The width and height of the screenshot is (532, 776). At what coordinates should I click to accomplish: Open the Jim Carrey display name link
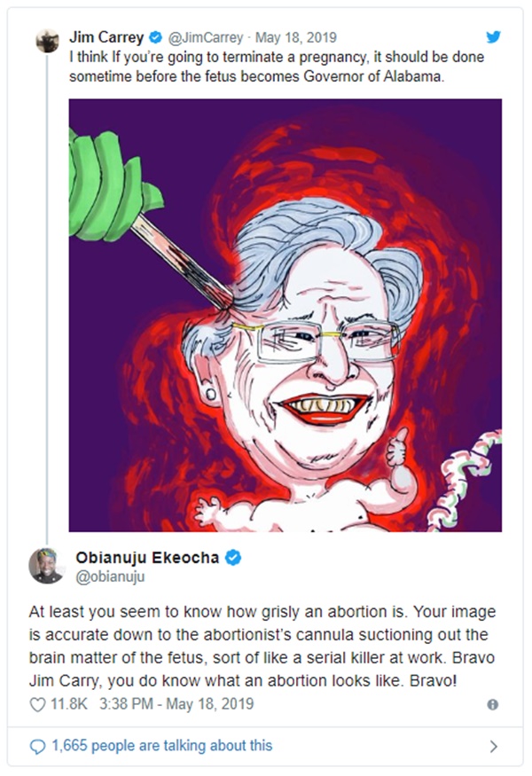point(106,38)
